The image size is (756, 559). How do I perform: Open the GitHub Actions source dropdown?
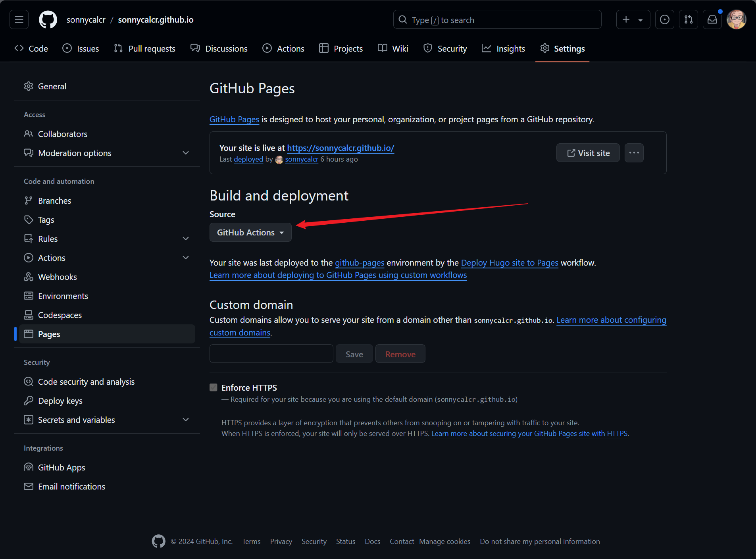click(x=250, y=232)
